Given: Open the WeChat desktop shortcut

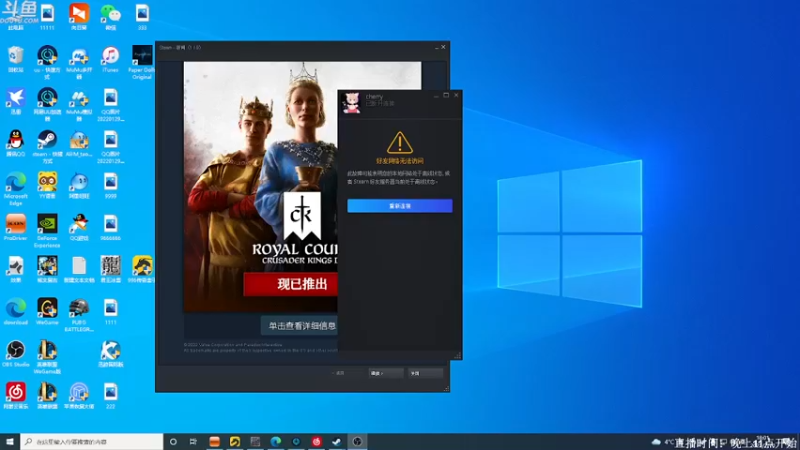Looking at the screenshot, I should [110, 16].
